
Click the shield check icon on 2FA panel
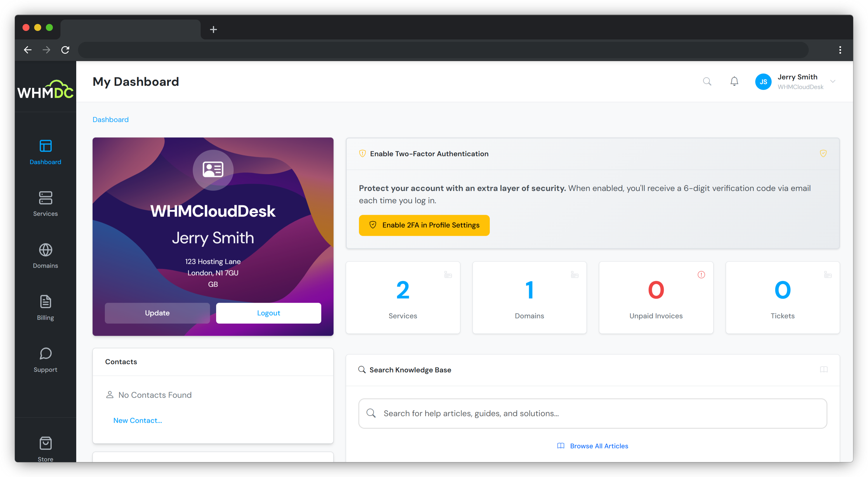pyautogui.click(x=823, y=153)
